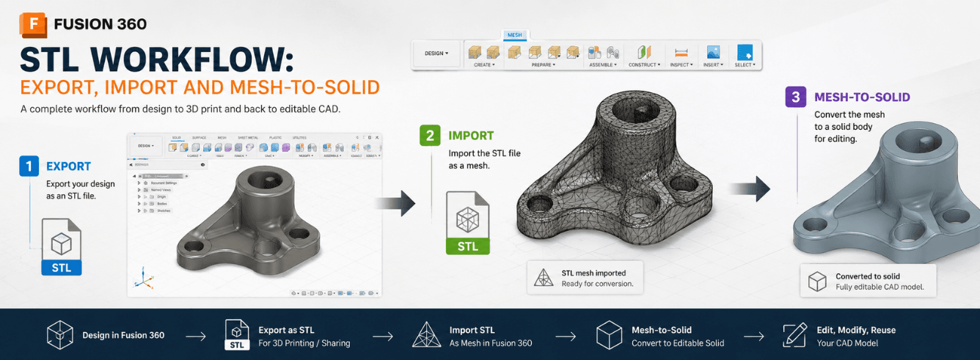Expand the Sketches tree node
This screenshot has height=360, width=980.
tap(139, 210)
